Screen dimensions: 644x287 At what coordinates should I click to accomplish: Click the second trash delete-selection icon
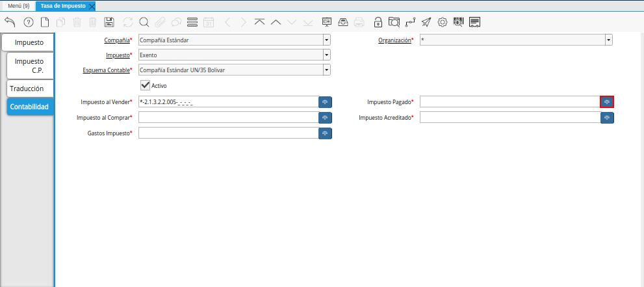click(x=93, y=22)
